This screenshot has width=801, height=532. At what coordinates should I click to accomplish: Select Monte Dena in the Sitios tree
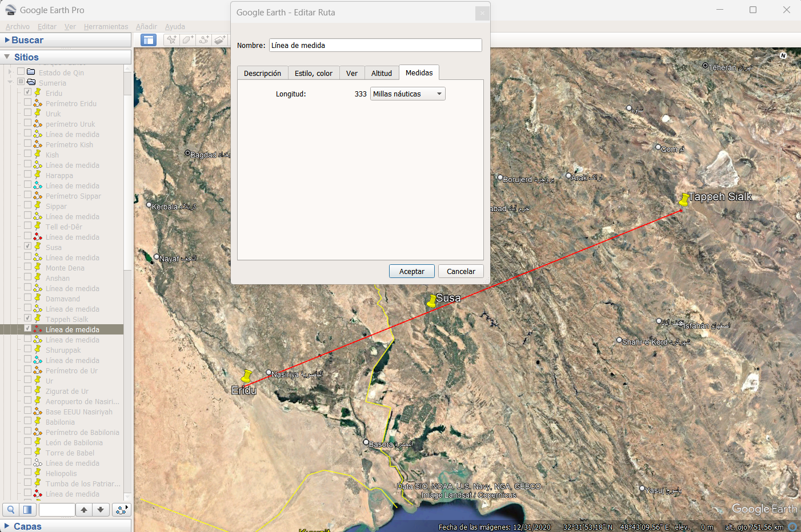tap(65, 268)
